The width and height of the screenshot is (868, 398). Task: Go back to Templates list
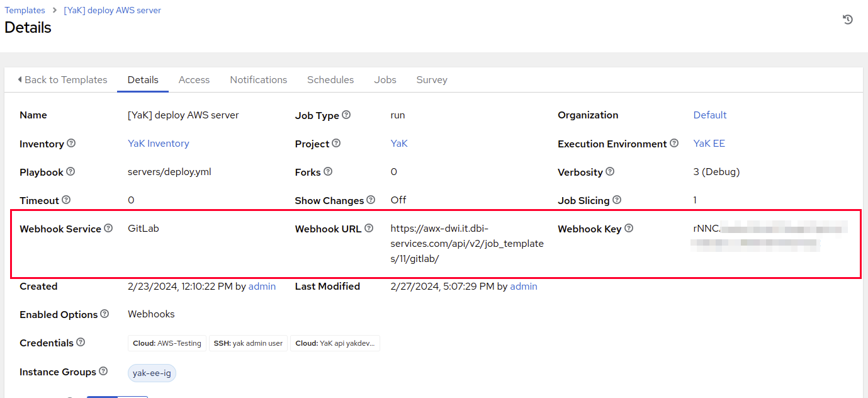[62, 80]
